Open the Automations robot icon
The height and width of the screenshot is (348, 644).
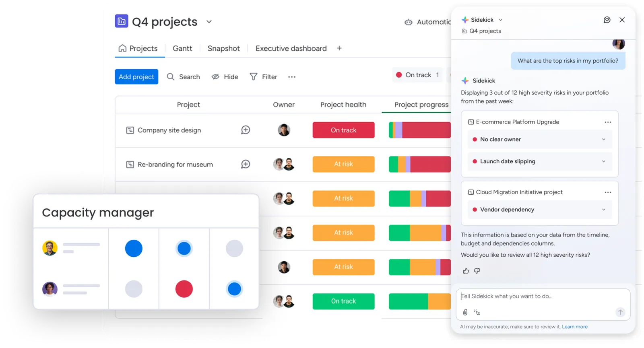tap(408, 22)
